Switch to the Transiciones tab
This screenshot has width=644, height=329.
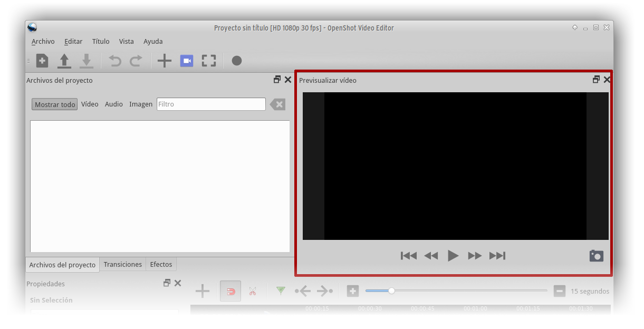(x=123, y=264)
